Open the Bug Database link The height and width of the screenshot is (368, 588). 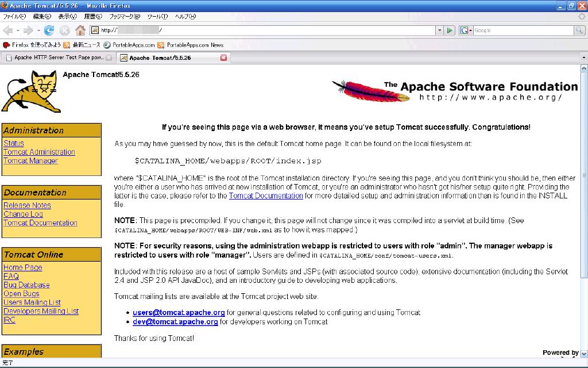(26, 285)
